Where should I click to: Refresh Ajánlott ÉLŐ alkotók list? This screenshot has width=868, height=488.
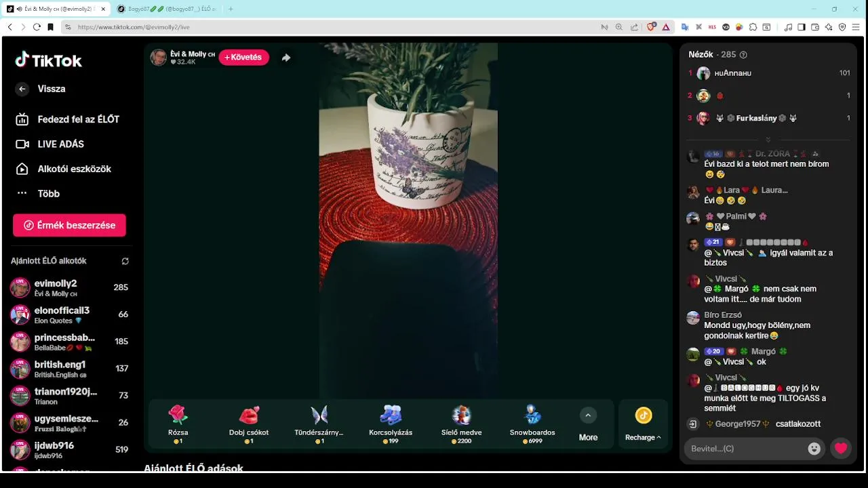(125, 261)
